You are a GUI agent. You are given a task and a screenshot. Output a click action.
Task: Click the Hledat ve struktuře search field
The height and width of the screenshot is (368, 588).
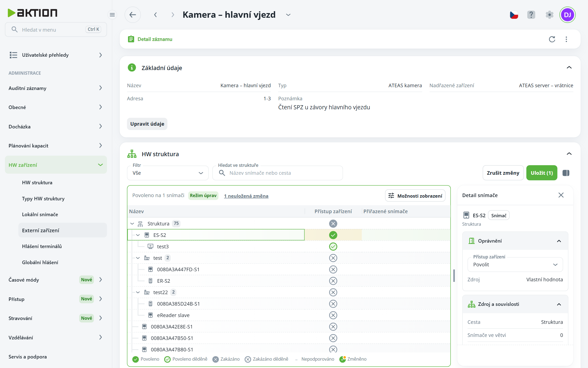[278, 173]
